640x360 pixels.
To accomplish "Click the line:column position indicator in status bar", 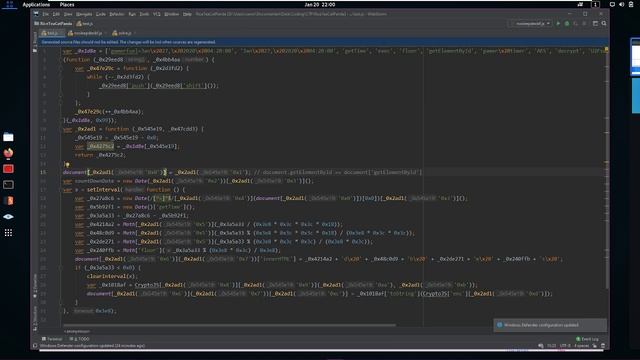I will point(551,346).
